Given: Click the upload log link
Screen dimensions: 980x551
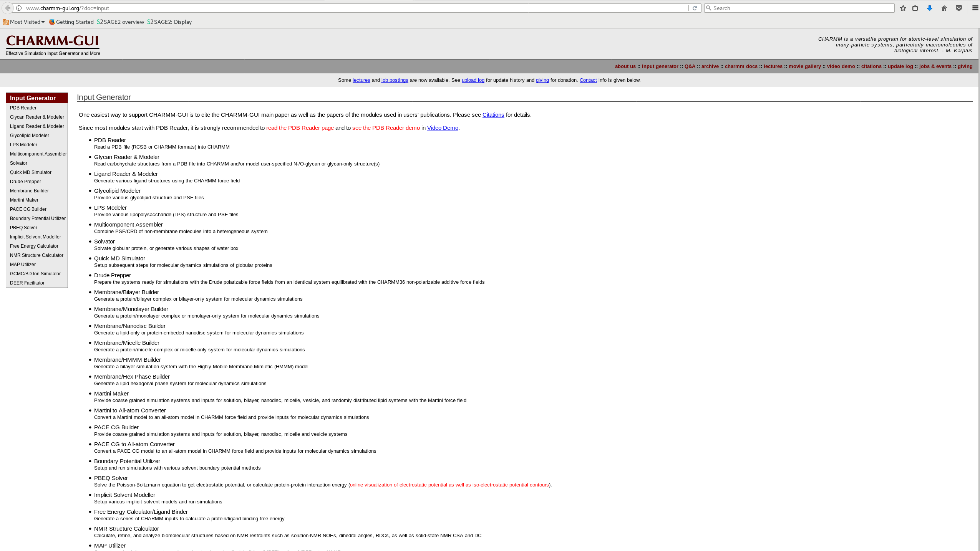Looking at the screenshot, I should (473, 80).
